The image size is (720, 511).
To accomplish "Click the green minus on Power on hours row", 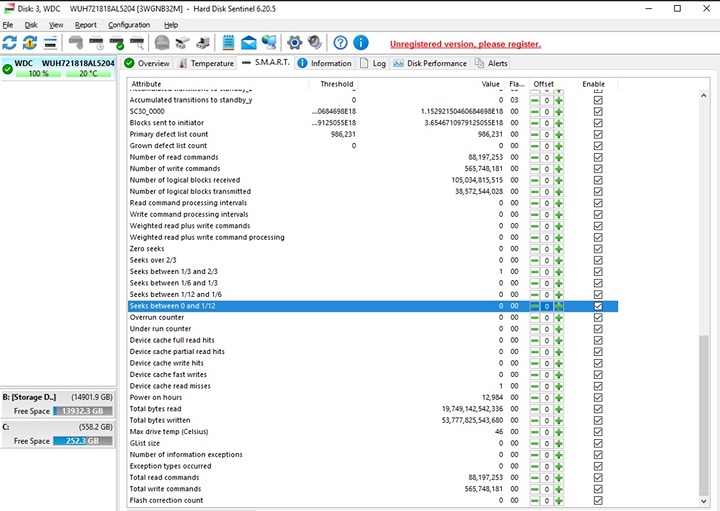I will coord(535,398).
